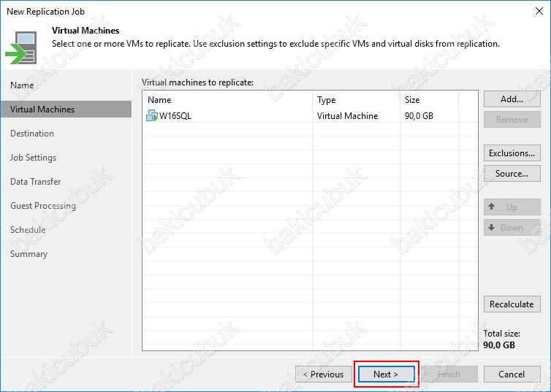Image resolution: width=551 pixels, height=392 pixels.
Task: Close the New Replication Job window
Action: (539, 11)
